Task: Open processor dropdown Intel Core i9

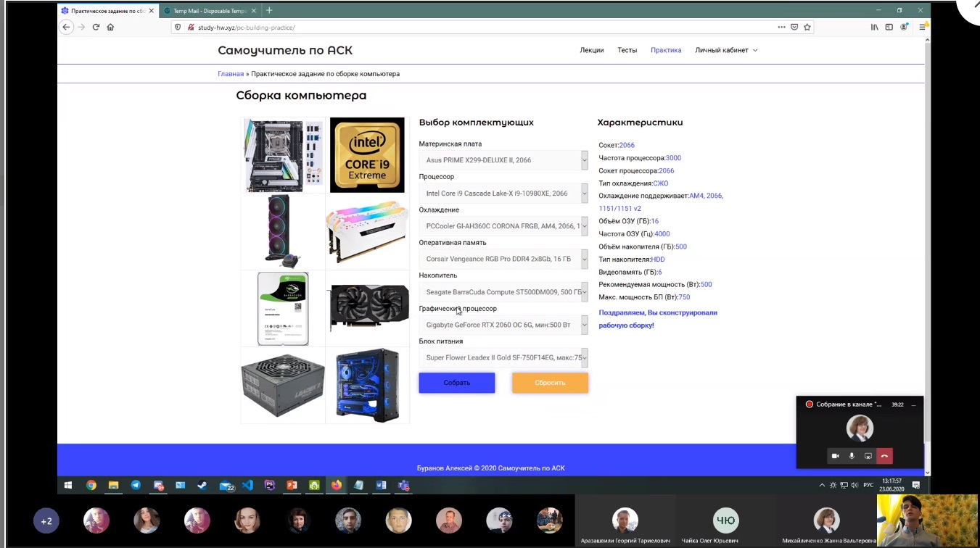Action: 503,194
